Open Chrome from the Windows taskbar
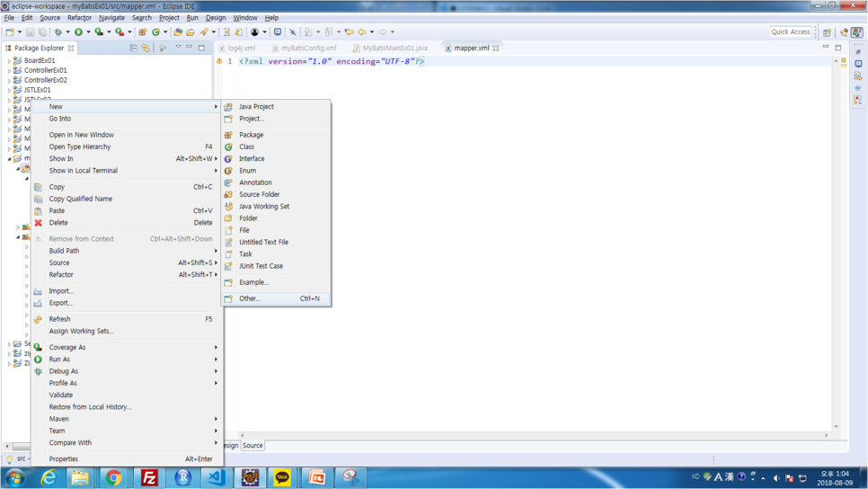This screenshot has width=868, height=489. [x=113, y=477]
